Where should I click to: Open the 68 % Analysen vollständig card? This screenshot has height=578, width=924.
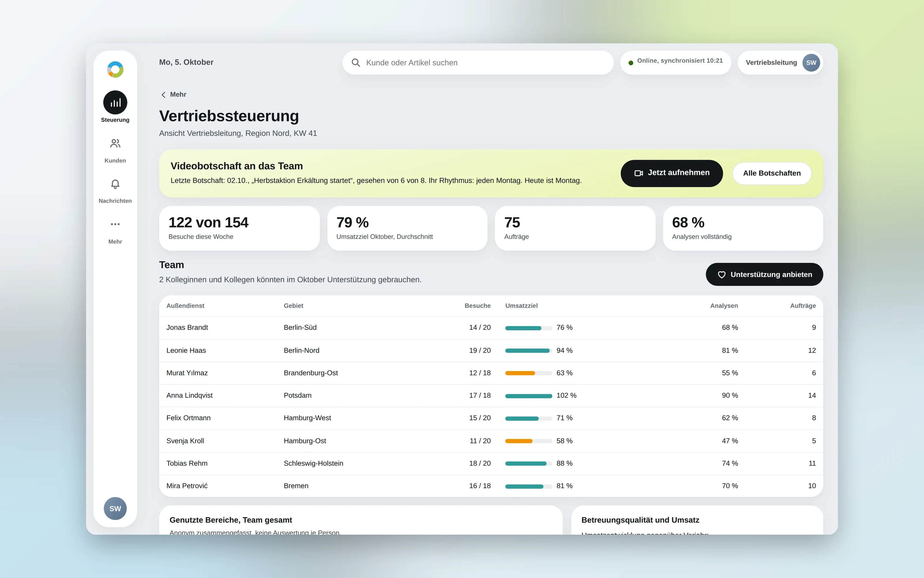coord(743,228)
